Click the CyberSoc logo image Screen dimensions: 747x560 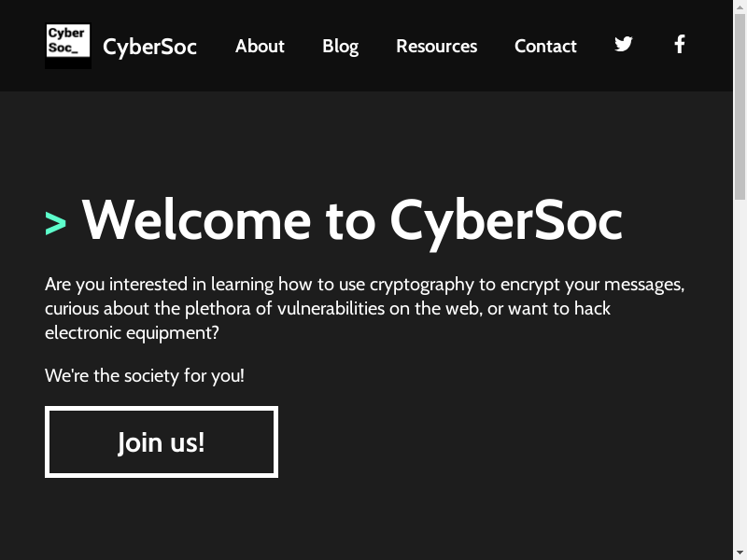click(68, 46)
